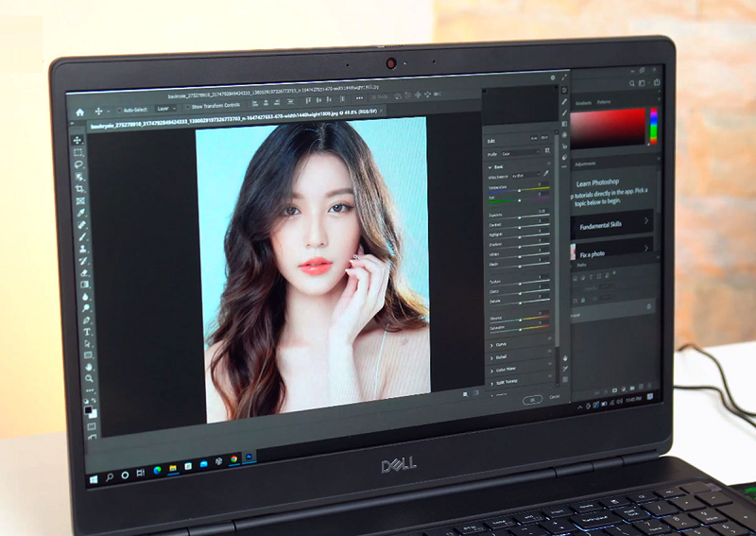
Task: Select the Rectangular Marquee tool
Action: [x=79, y=151]
